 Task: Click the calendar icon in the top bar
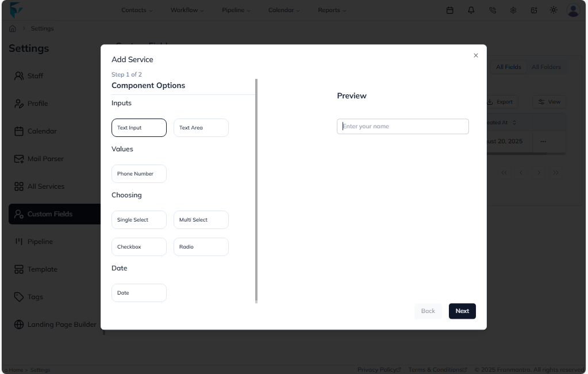(449, 10)
